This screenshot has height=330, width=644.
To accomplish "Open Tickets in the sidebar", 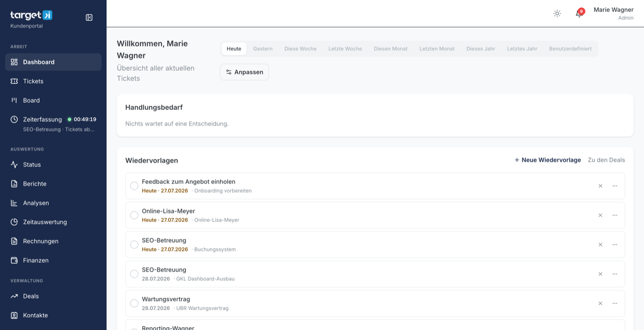I will (x=53, y=81).
